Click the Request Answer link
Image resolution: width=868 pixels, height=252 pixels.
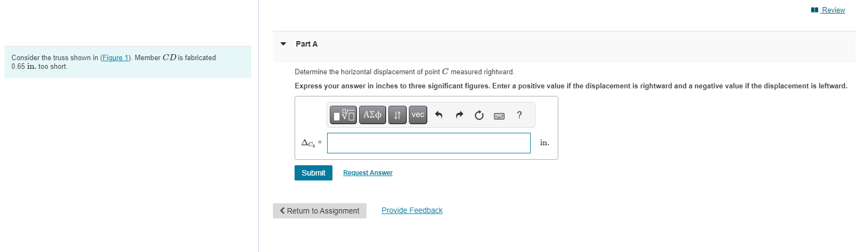coord(368,173)
